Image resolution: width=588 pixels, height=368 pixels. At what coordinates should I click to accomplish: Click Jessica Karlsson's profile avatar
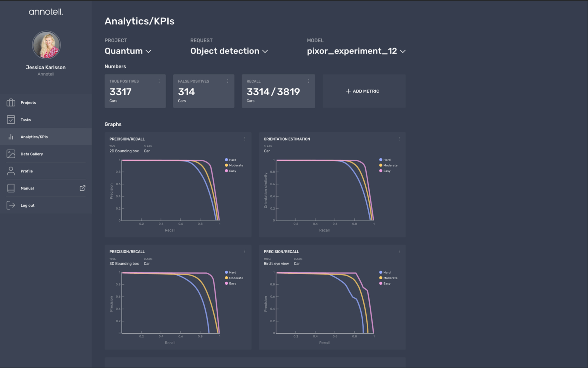point(46,45)
